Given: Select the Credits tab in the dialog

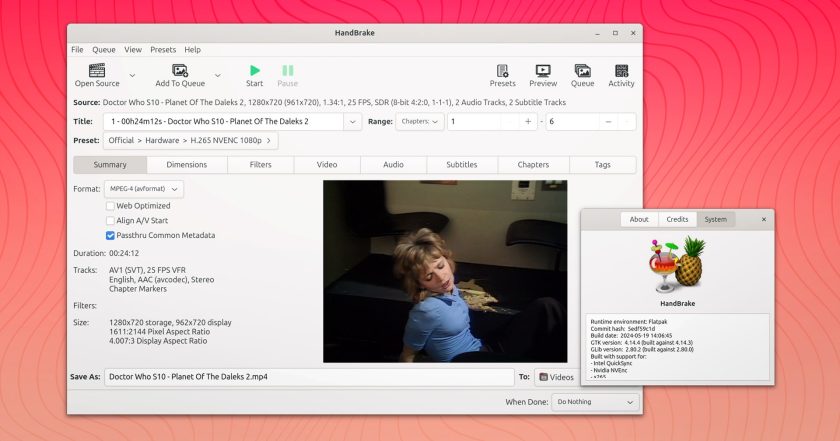Looking at the screenshot, I should pyautogui.click(x=677, y=219).
